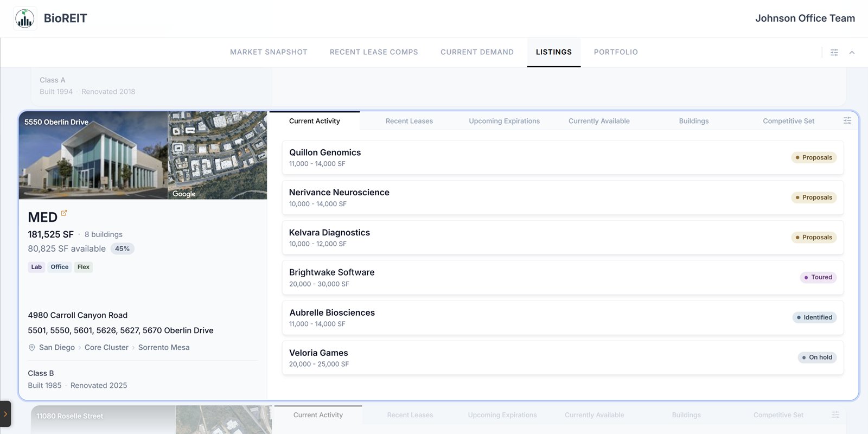
Task: Open Recent Lease Comps tab
Action: point(374,52)
